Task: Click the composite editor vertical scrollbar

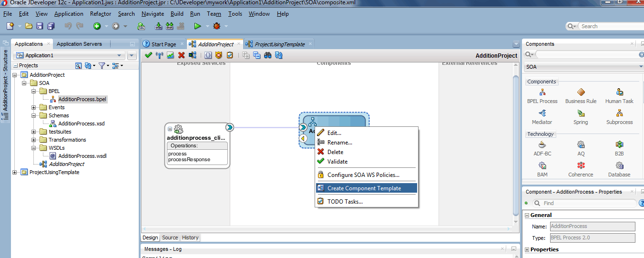Action: click(x=516, y=145)
